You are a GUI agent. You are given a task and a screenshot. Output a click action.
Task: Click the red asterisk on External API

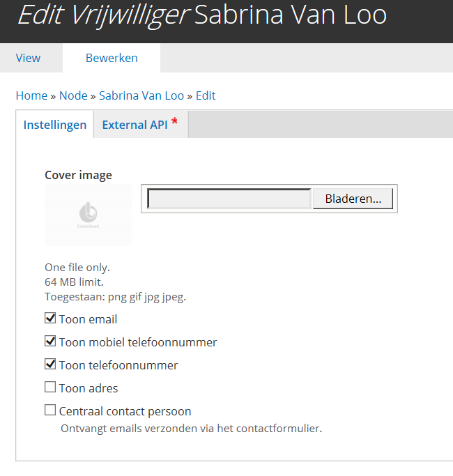pyautogui.click(x=174, y=121)
